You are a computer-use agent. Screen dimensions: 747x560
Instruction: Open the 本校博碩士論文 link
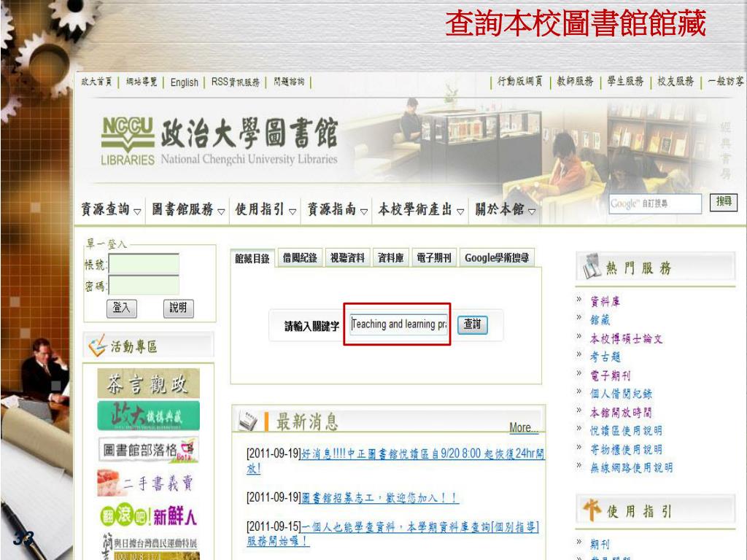coord(626,338)
